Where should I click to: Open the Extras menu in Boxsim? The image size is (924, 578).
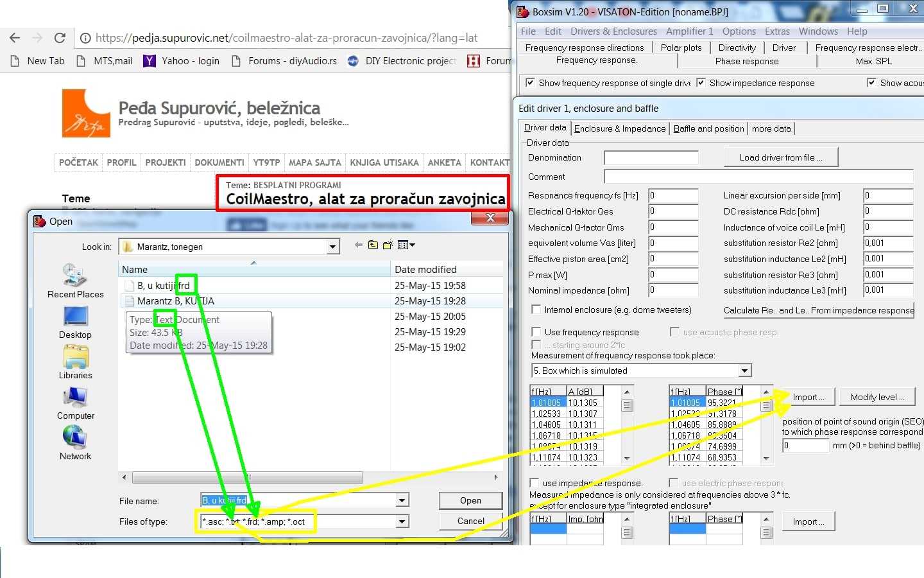[777, 31]
